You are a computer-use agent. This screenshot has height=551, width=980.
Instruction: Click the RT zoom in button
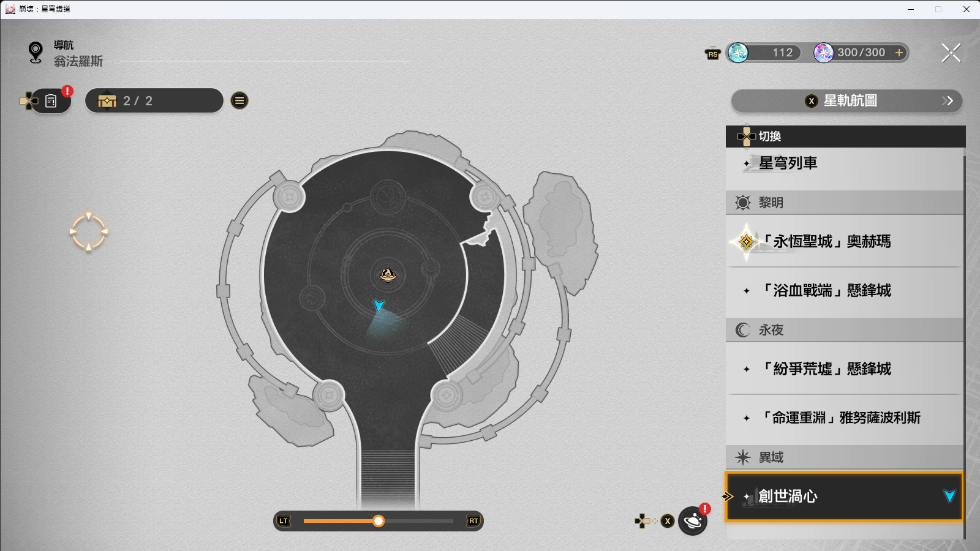(x=473, y=521)
